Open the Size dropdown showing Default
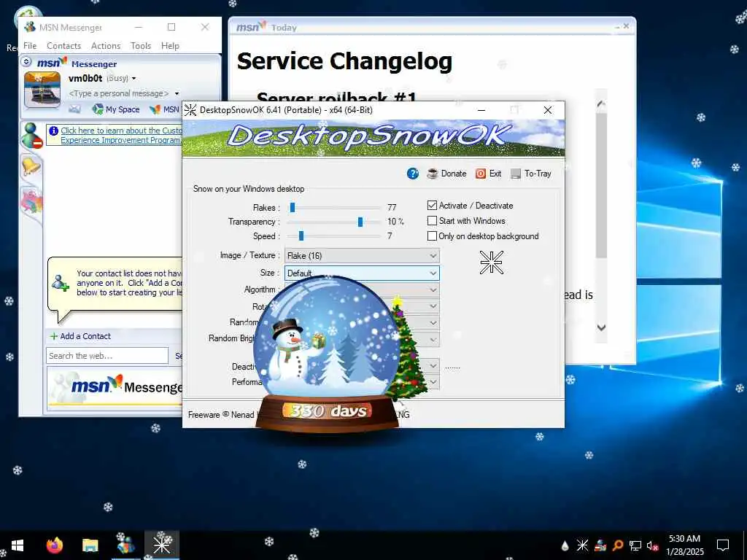 362,273
